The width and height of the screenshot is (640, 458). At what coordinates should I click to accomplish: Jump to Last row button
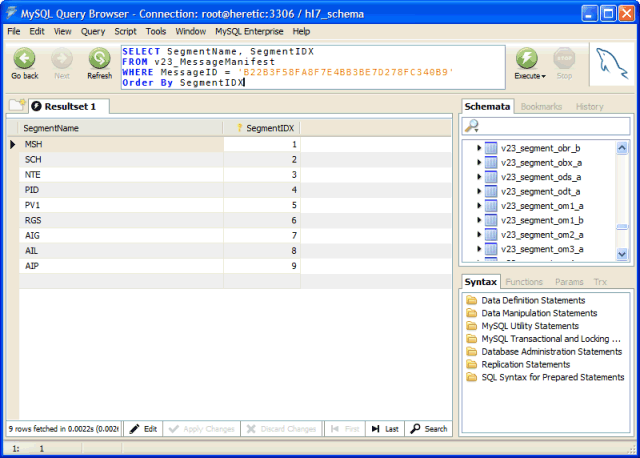tap(385, 429)
